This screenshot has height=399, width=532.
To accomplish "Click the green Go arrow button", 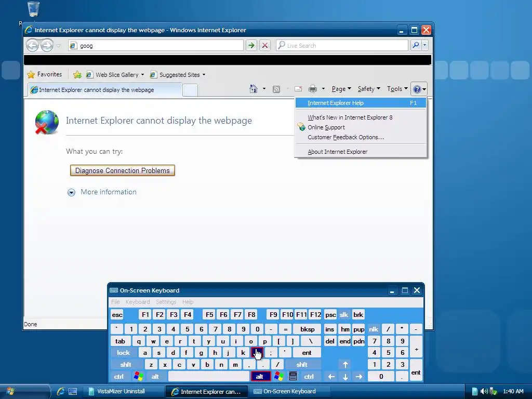I will click(251, 45).
